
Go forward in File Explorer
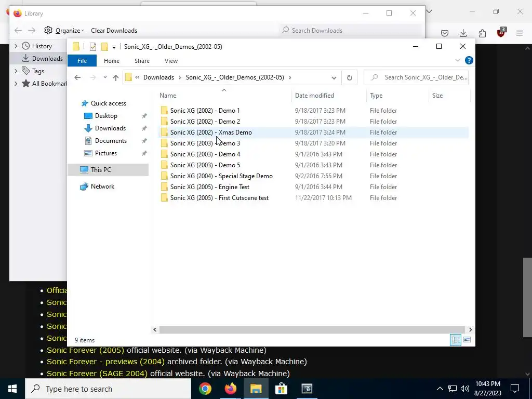[x=92, y=77]
